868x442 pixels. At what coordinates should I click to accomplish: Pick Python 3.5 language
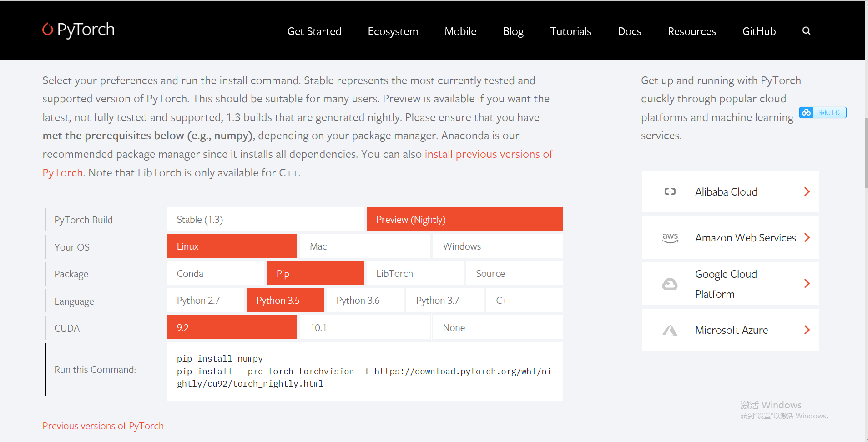tap(285, 300)
